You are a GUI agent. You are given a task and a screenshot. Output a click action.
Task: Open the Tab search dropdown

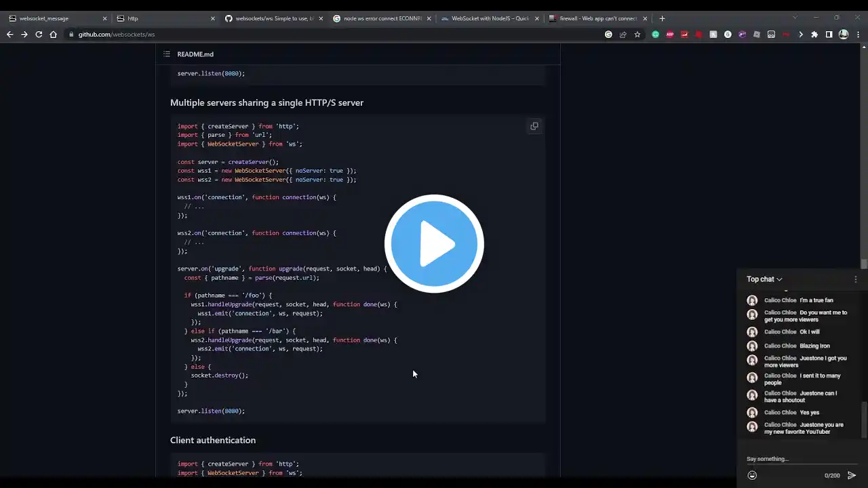click(795, 18)
